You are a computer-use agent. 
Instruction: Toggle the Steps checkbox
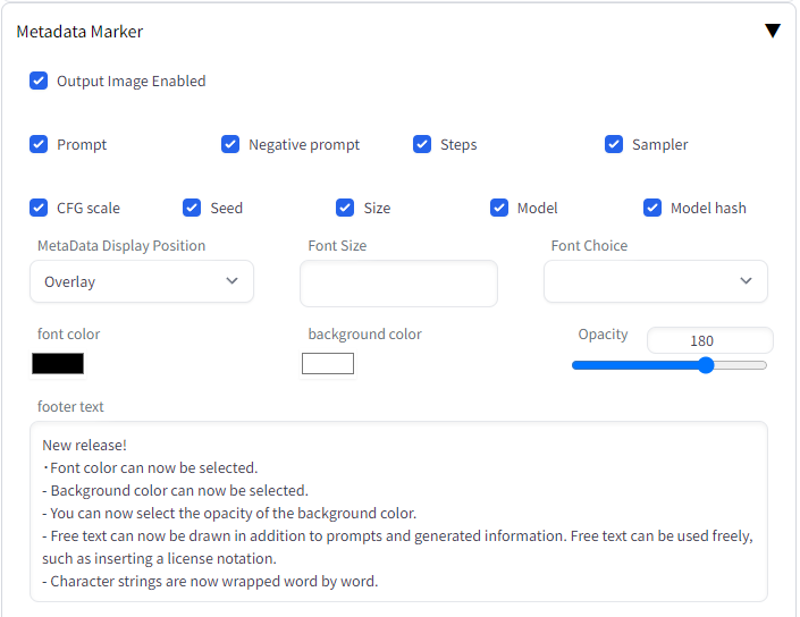422,144
